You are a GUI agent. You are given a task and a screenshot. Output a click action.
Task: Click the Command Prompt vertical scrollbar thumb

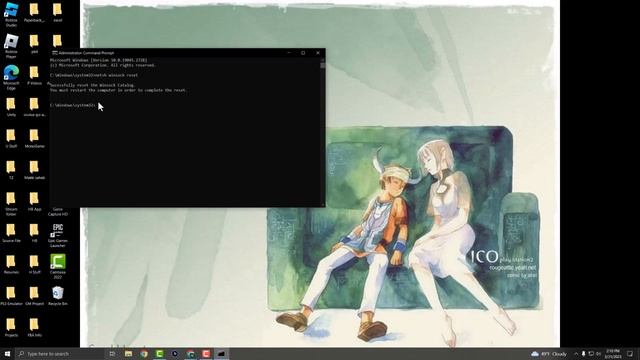point(322,65)
